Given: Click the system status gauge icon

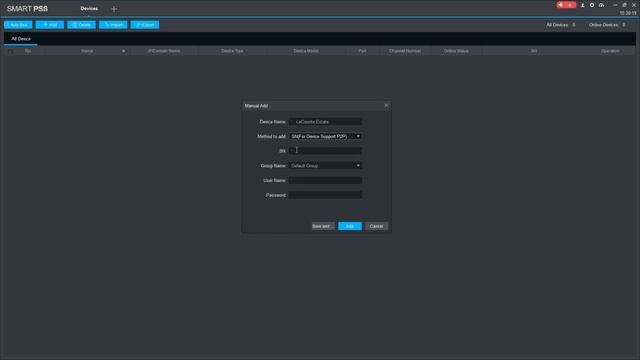Looking at the screenshot, I should 601,5.
